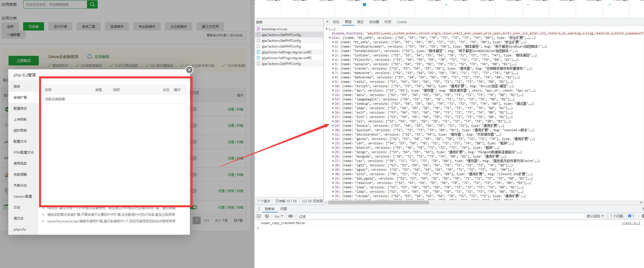The height and width of the screenshot is (268, 644).
Task: Open the DevTools drawer three-dot menu
Action: click(x=259, y=209)
